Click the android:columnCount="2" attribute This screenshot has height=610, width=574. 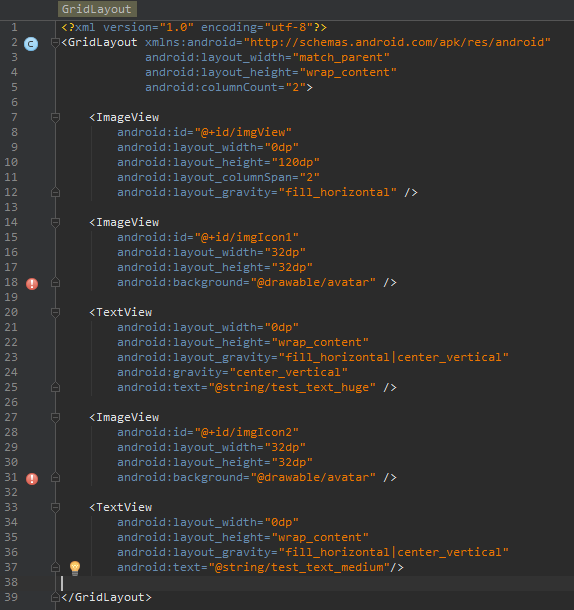point(225,88)
